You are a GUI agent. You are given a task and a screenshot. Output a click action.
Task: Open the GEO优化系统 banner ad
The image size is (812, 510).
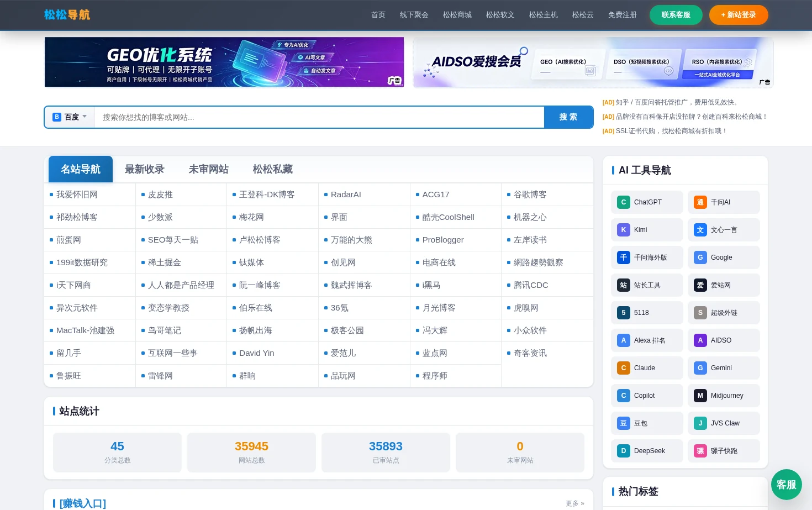[x=224, y=62]
